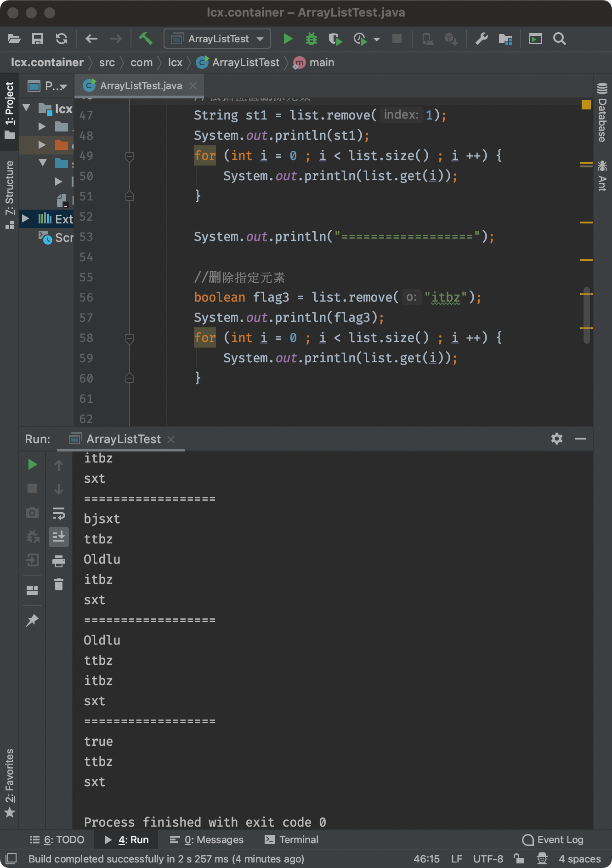612x868 pixels.
Task: Open the Project view dropdown
Action: (48, 86)
